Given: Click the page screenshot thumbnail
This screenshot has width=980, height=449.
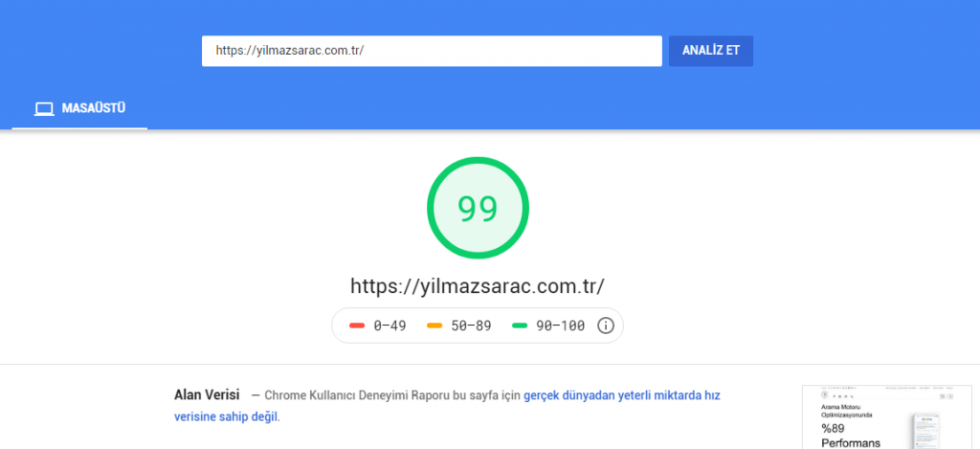Looking at the screenshot, I should tap(887, 417).
